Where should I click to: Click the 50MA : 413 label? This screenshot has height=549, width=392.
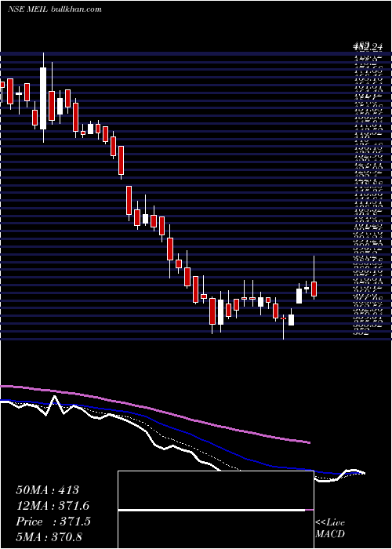pos(47,490)
